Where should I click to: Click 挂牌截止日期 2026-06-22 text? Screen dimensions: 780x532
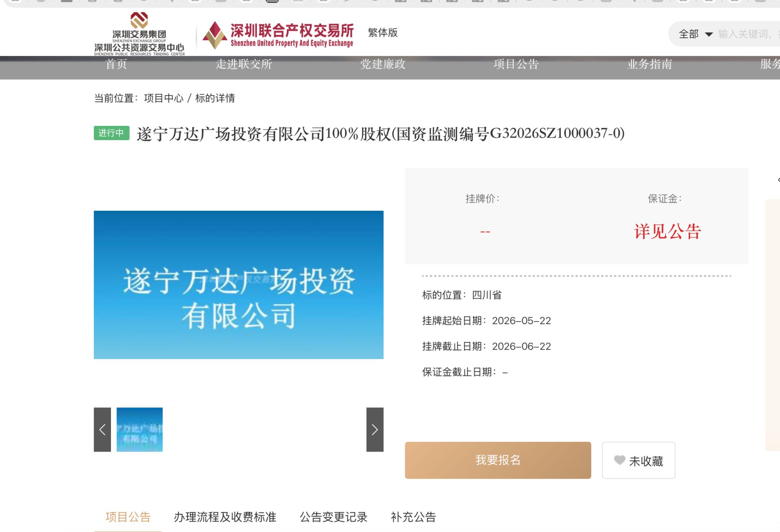click(x=487, y=346)
